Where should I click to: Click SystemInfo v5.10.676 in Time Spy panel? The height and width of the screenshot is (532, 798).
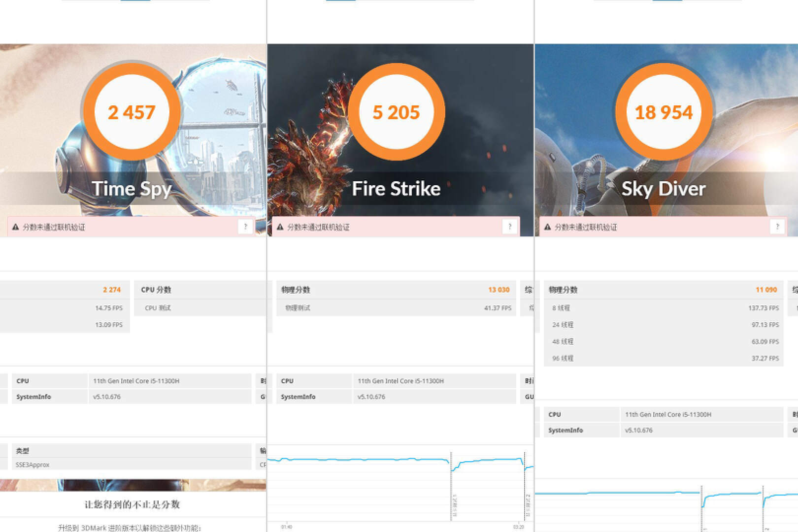coord(106,397)
